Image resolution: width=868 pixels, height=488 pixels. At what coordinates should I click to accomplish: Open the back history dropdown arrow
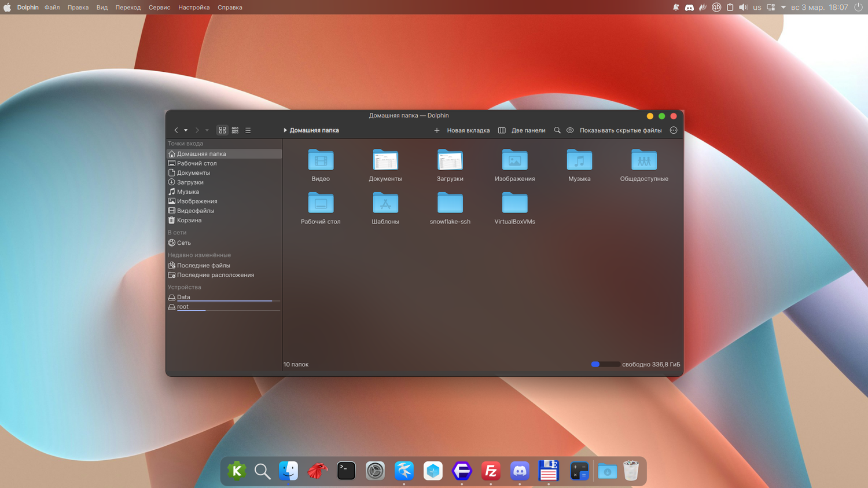pyautogui.click(x=186, y=130)
